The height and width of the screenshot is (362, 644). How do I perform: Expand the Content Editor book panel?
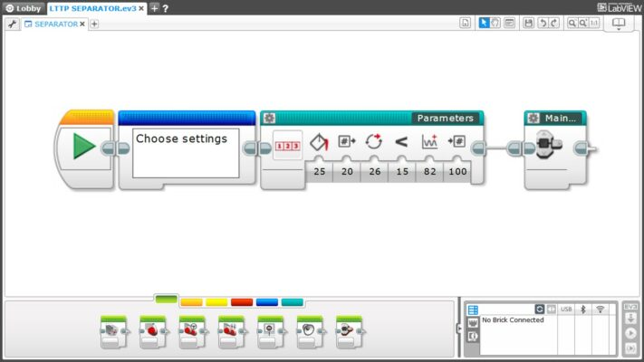click(x=620, y=24)
